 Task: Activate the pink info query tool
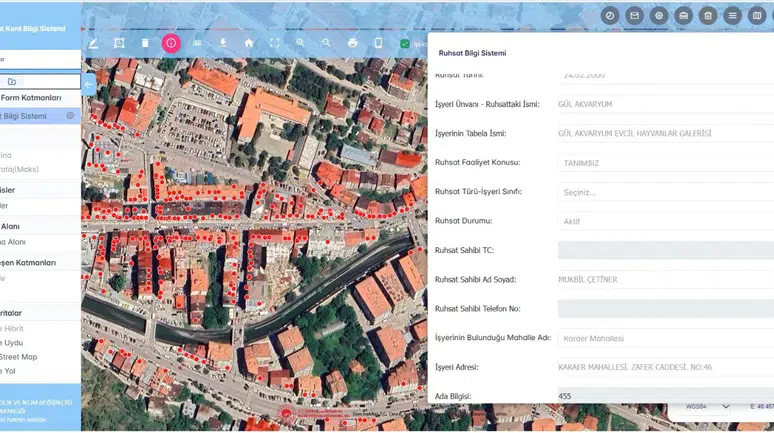tap(171, 43)
